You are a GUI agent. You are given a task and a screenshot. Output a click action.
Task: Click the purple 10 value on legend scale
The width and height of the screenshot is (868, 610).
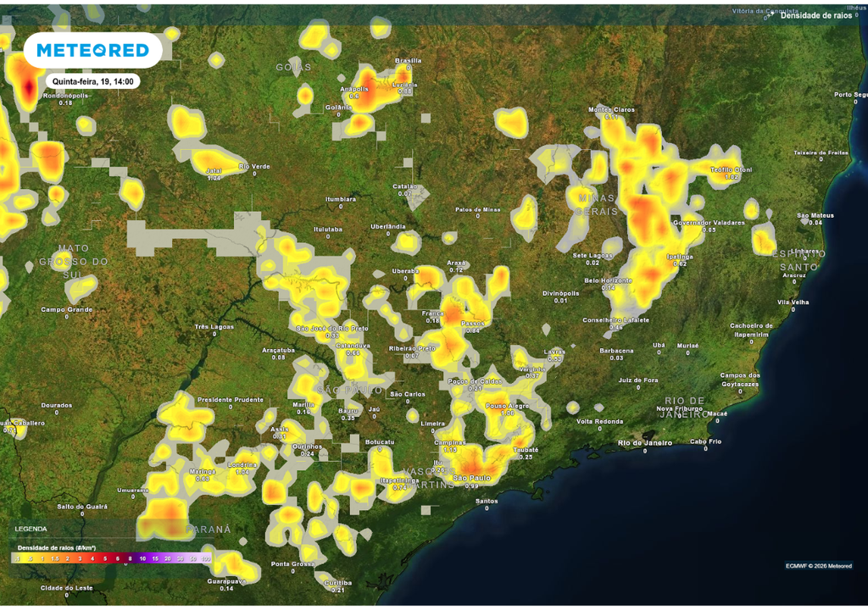142,559
